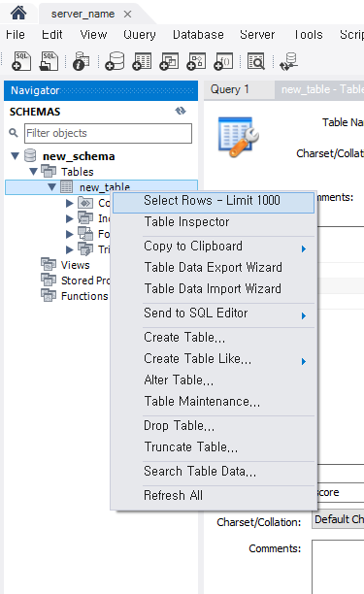The width and height of the screenshot is (364, 594).
Task: Open the Tools menu
Action: tap(309, 35)
